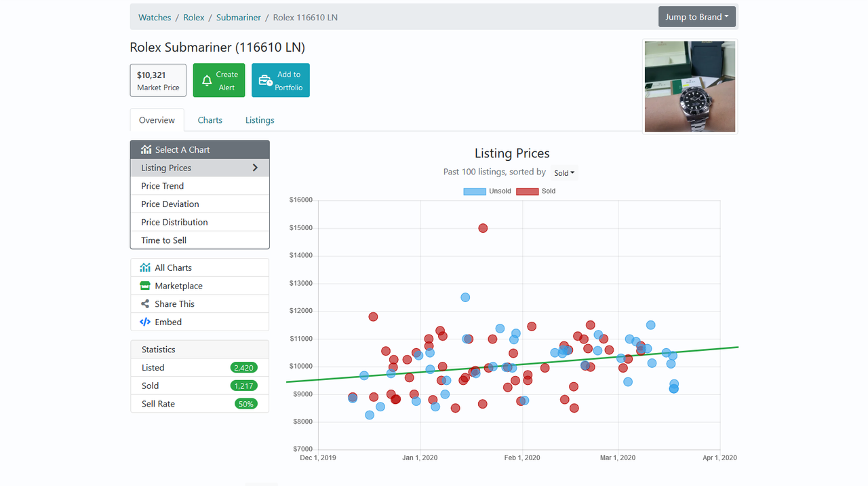Click the green Marketplace store icon

point(145,286)
